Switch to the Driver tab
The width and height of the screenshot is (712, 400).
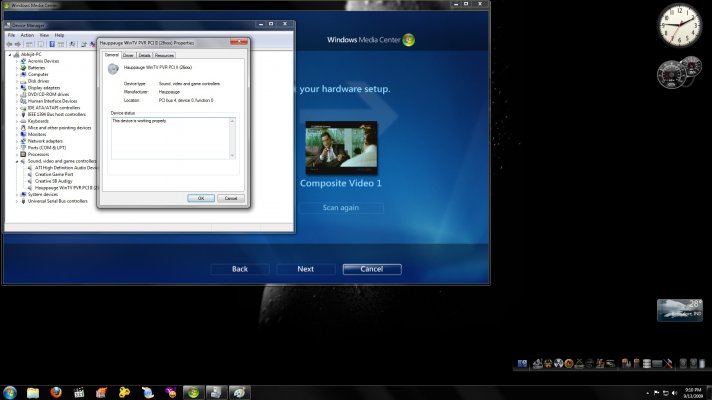(129, 55)
